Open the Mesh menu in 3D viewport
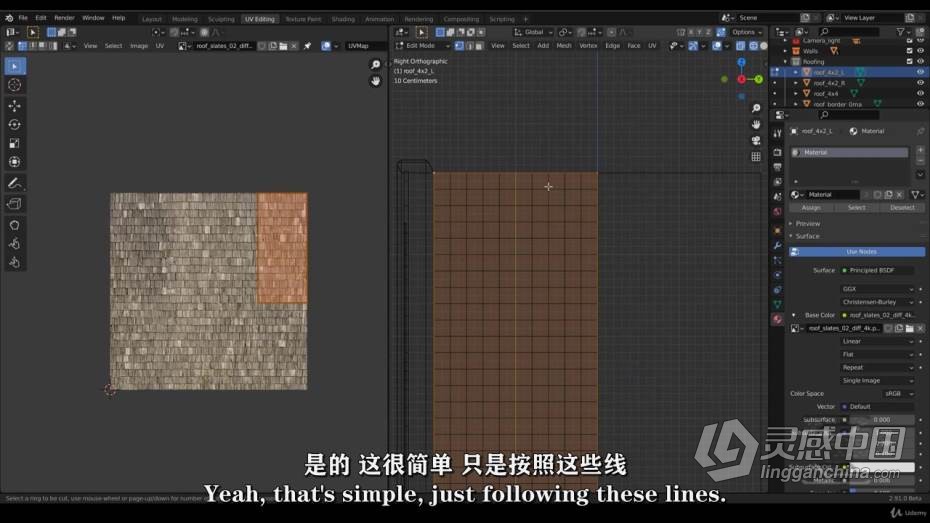The height and width of the screenshot is (523, 930). (x=563, y=46)
